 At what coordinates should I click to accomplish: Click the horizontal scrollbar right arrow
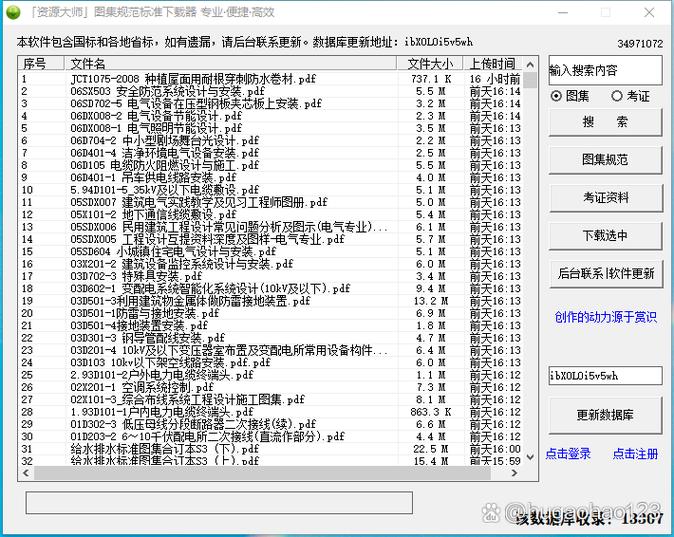[x=515, y=473]
